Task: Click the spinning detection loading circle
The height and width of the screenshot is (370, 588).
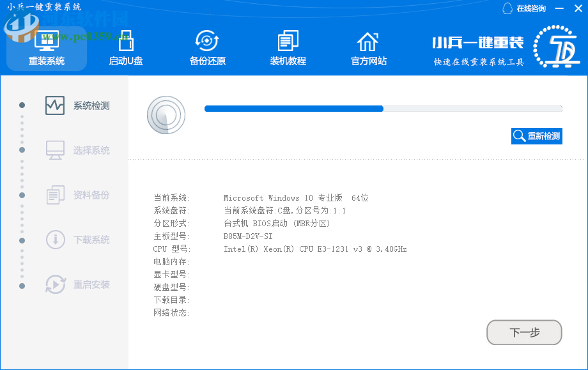Action: (166, 115)
